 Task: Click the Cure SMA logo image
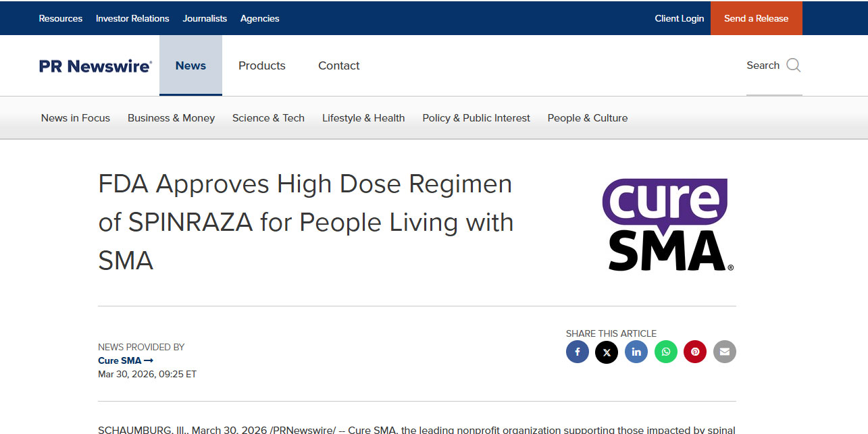(667, 225)
